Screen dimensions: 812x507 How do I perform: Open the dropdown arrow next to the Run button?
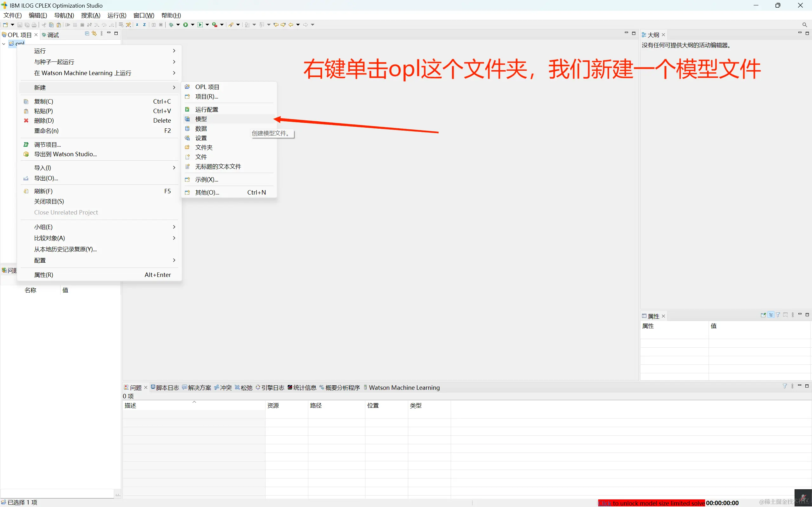[193, 24]
